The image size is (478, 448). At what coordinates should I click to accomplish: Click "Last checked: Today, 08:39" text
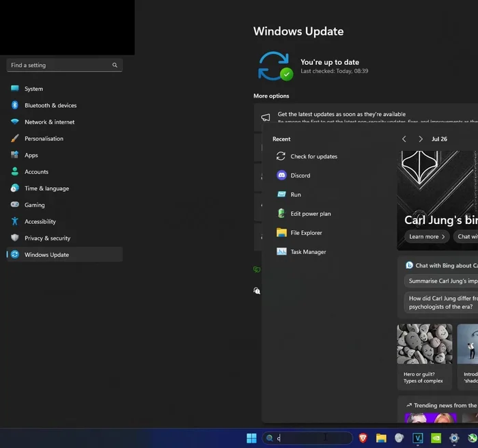point(335,71)
